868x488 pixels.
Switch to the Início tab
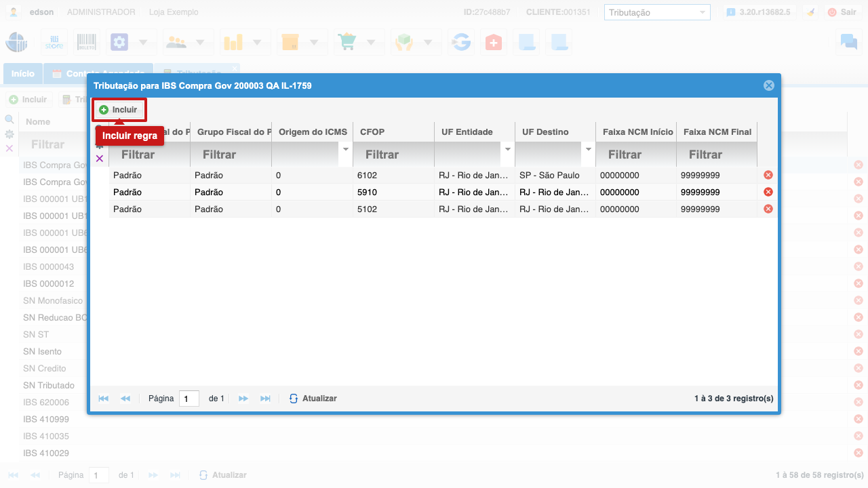tap(23, 73)
